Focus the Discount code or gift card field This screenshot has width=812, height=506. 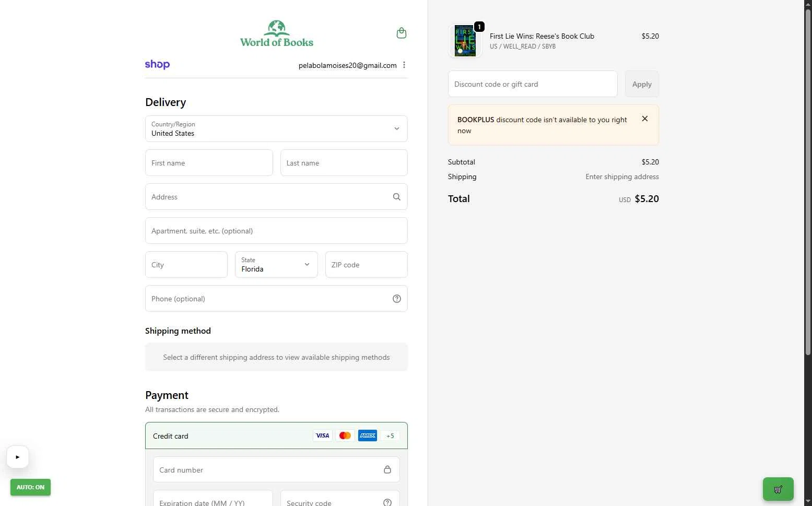[533, 84]
